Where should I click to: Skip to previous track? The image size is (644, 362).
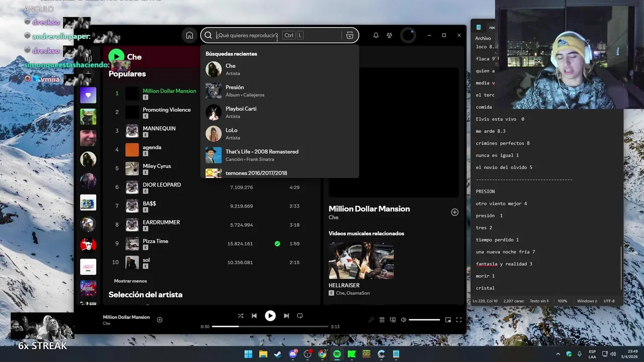point(254,316)
